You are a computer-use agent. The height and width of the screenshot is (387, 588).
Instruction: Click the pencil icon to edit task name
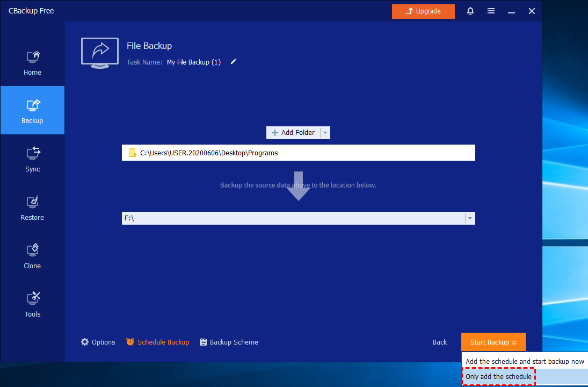tap(233, 62)
